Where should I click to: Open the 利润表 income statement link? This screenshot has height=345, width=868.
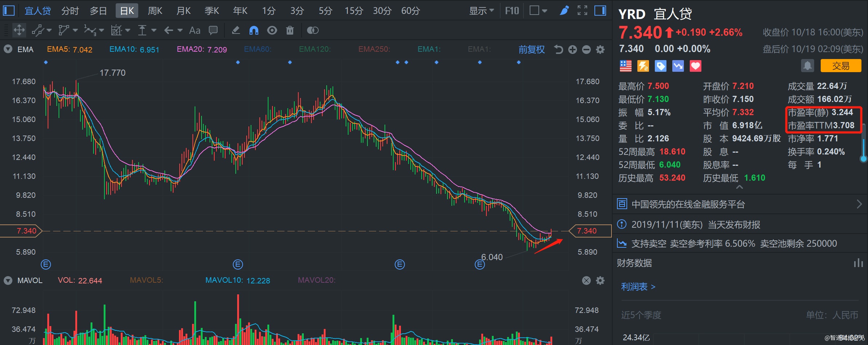coord(638,287)
